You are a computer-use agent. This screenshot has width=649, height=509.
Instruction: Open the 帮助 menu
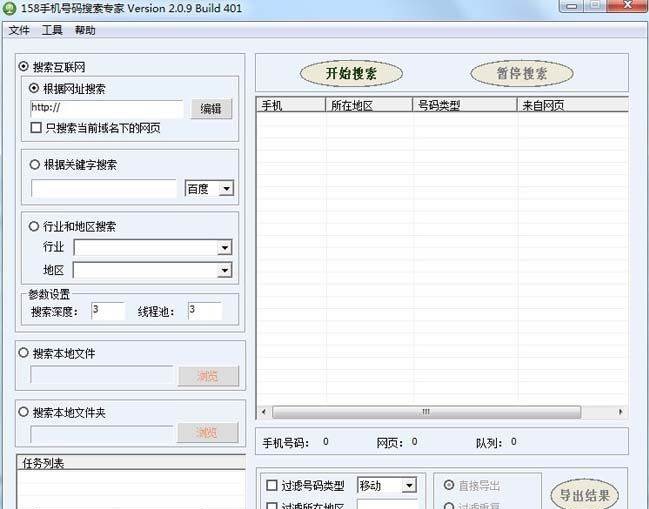pyautogui.click(x=85, y=30)
